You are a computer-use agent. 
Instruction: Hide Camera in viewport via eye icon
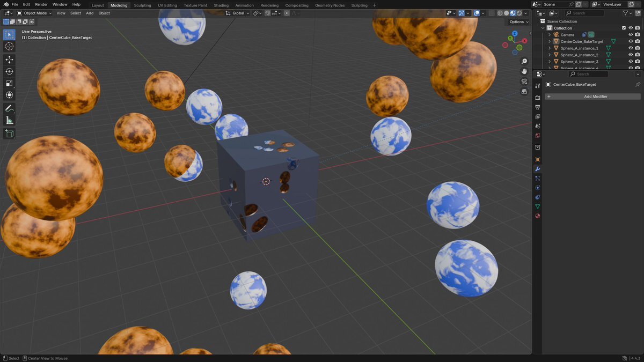coord(631,35)
